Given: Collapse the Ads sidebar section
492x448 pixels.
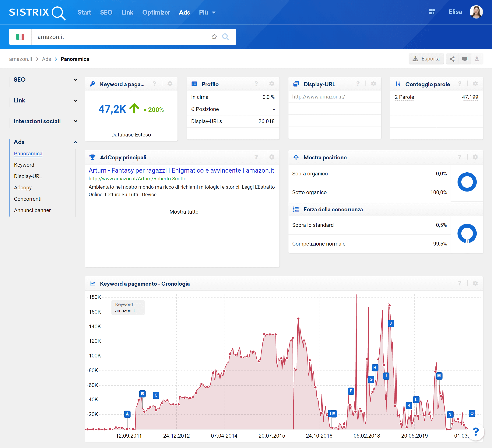Looking at the screenshot, I should click(76, 142).
